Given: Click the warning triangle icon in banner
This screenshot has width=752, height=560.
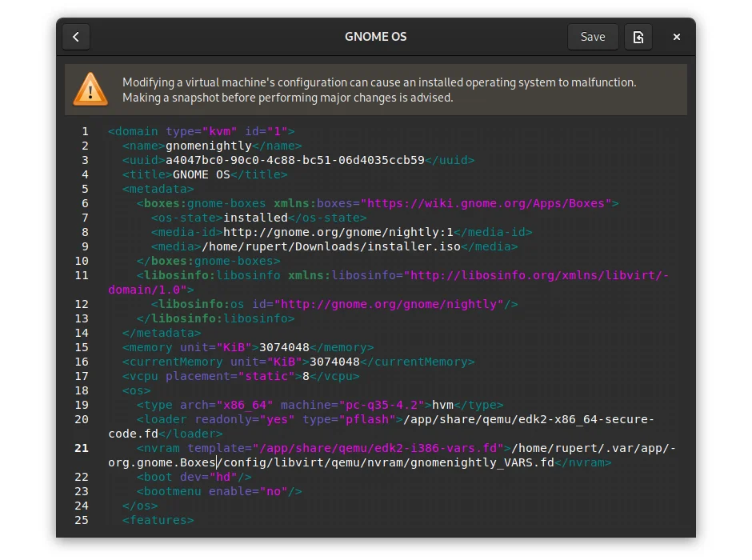Looking at the screenshot, I should click(90, 89).
